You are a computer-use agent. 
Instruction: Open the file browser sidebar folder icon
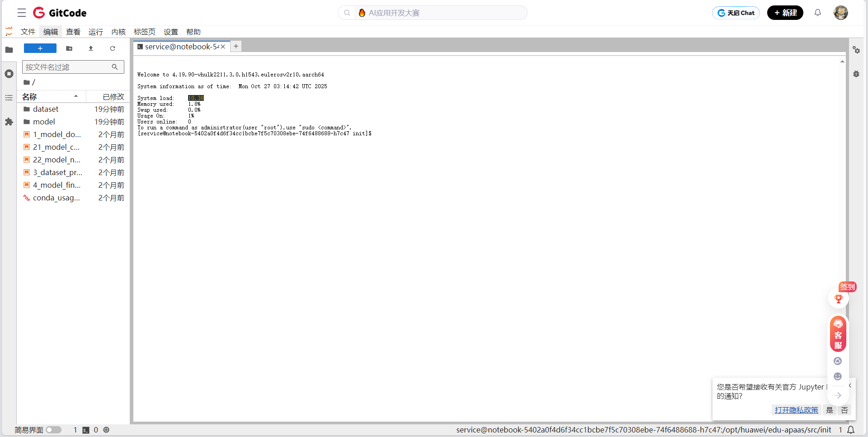pos(9,50)
